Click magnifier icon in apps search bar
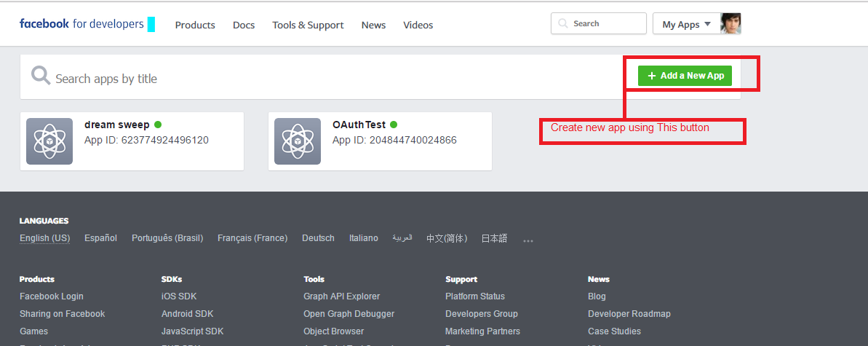The image size is (868, 346). (41, 76)
